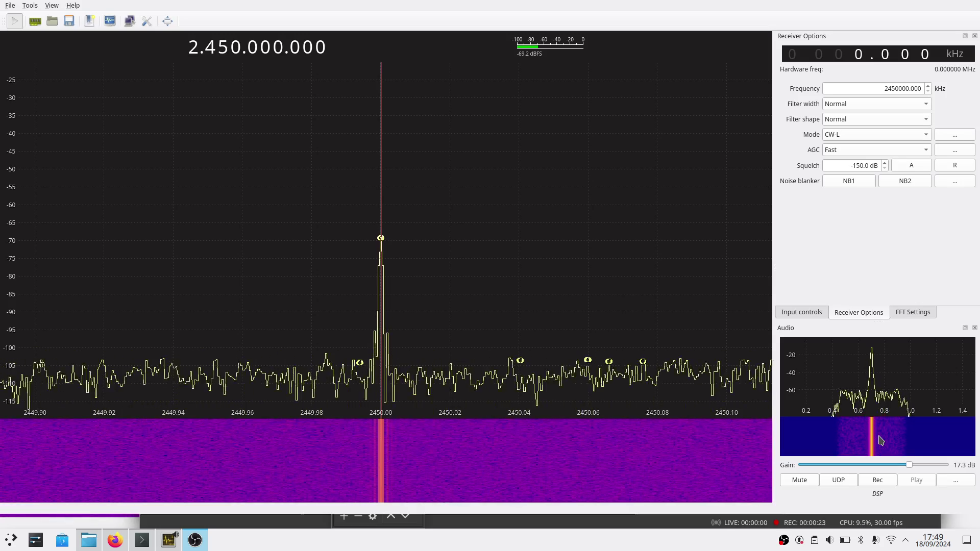Toggle UDP audio streaming
The width and height of the screenshot is (980, 551).
(838, 480)
